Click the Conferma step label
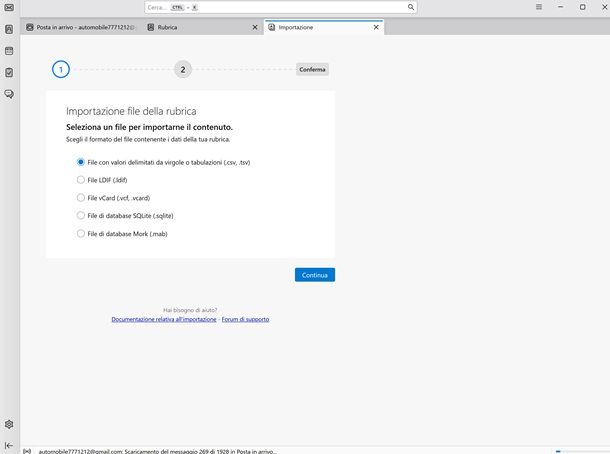The height and width of the screenshot is (454, 610). coord(312,69)
